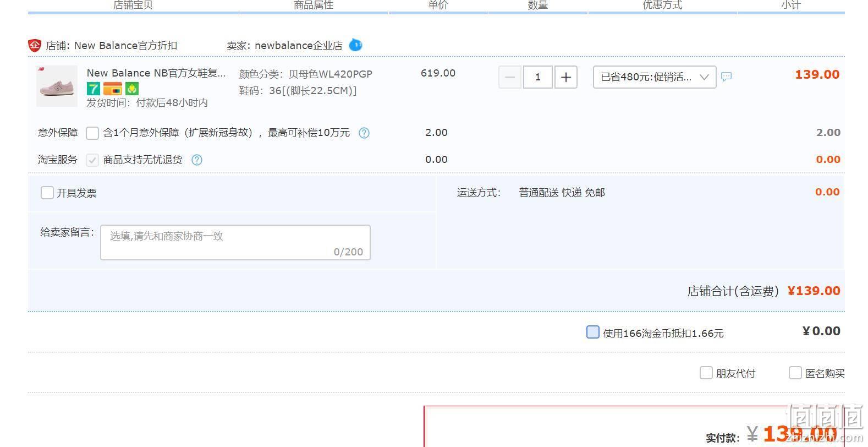Open help icon for 意外保障 insurance
This screenshot has width=868, height=447.
pos(364,133)
